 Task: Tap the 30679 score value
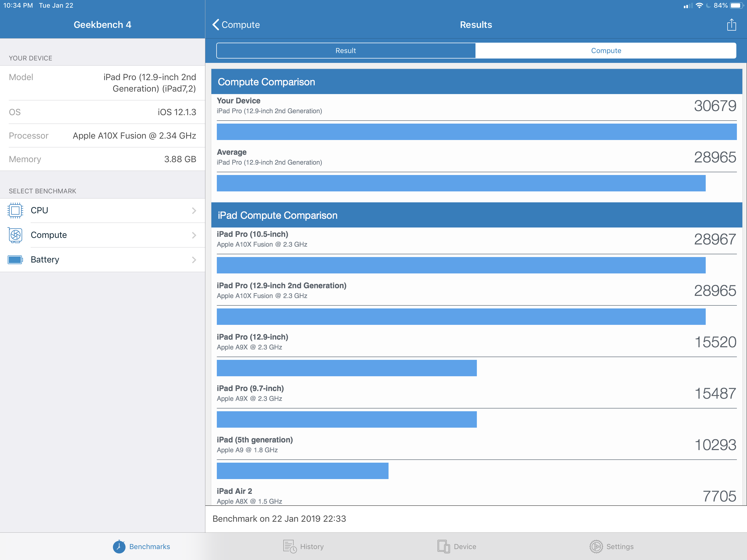click(x=715, y=106)
